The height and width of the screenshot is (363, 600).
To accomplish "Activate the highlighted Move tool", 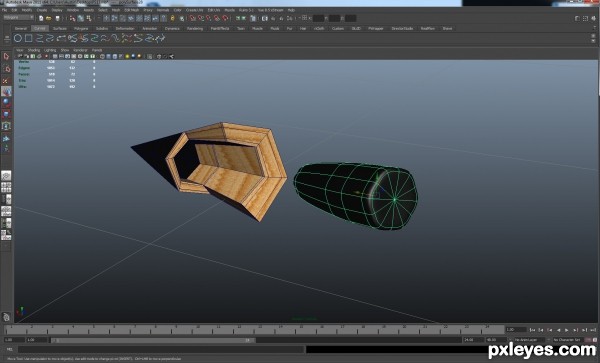I will click(6, 91).
